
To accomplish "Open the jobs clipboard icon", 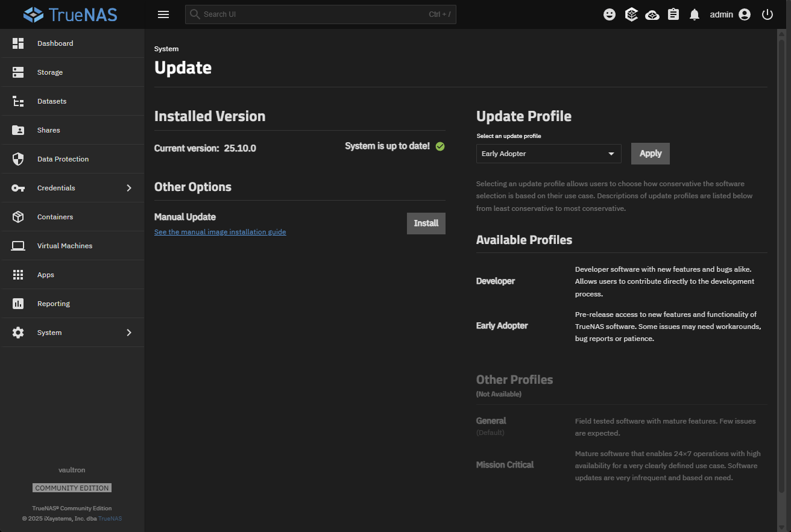I will [673, 14].
